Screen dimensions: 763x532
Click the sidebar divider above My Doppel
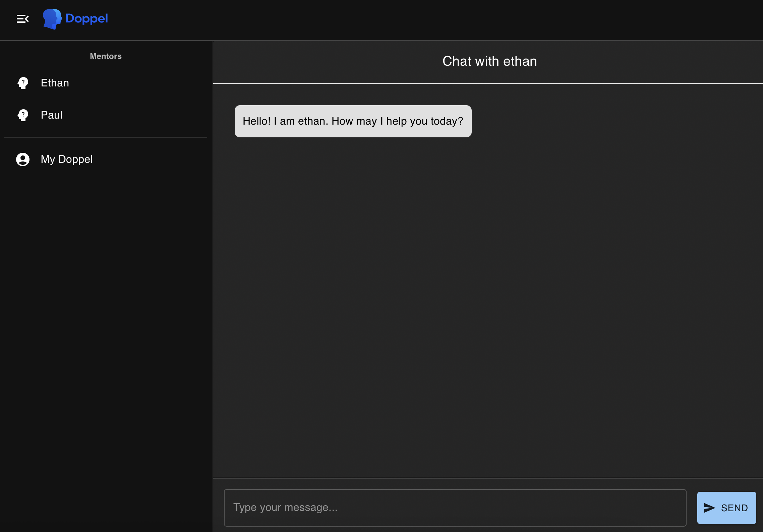(x=106, y=137)
